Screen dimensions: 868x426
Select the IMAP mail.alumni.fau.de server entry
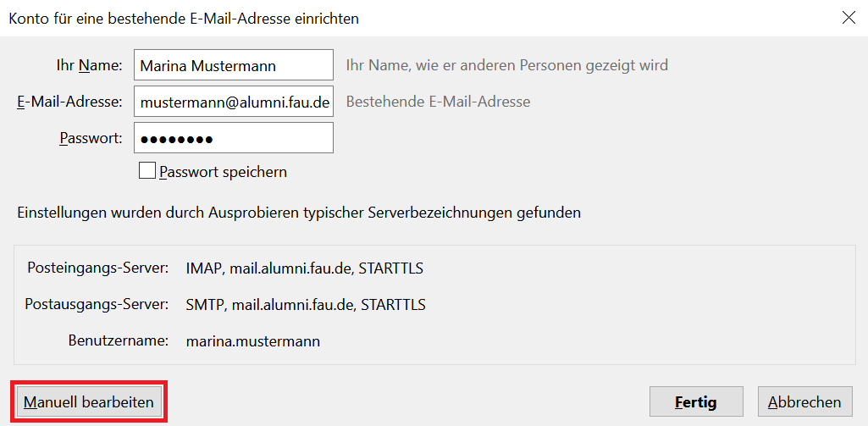pyautogui.click(x=304, y=269)
